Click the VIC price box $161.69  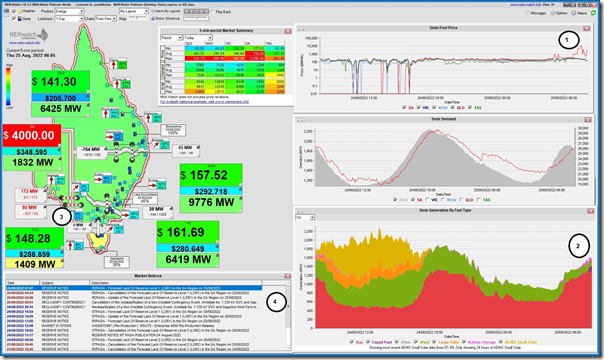[x=188, y=232]
